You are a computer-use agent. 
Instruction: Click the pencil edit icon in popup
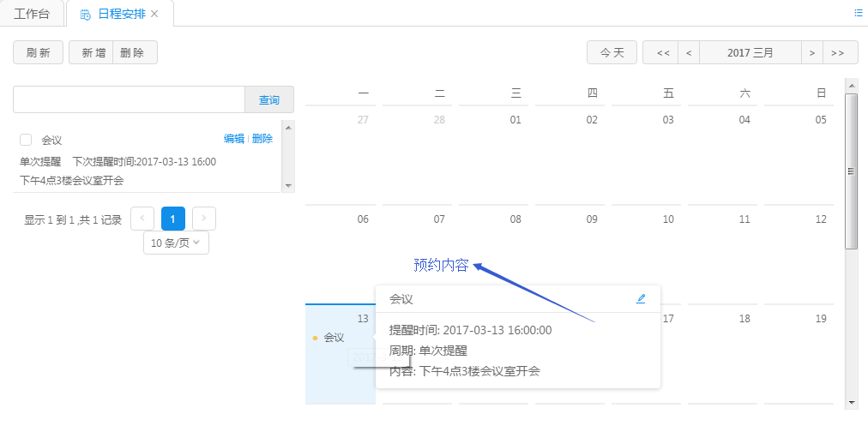641,299
